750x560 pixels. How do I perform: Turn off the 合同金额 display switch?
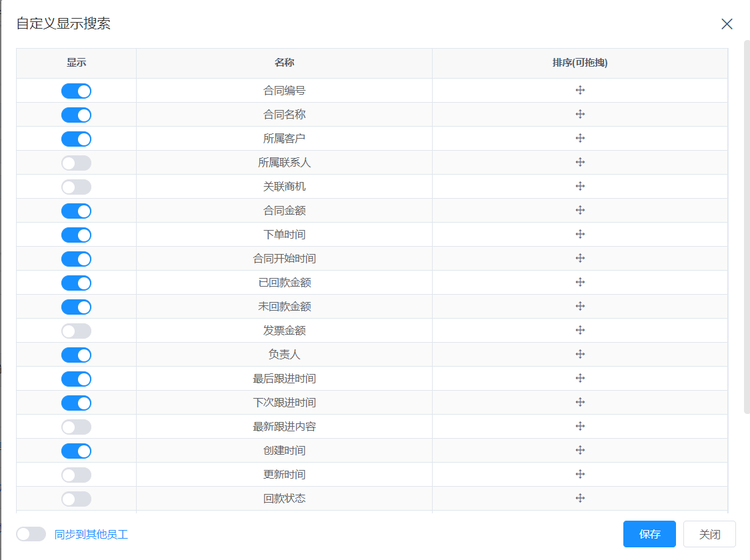pos(76,211)
